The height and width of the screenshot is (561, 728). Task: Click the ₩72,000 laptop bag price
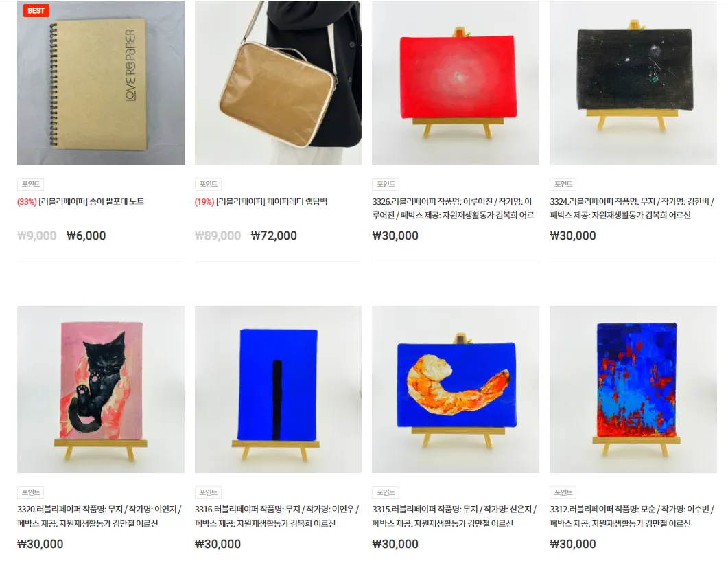point(274,236)
